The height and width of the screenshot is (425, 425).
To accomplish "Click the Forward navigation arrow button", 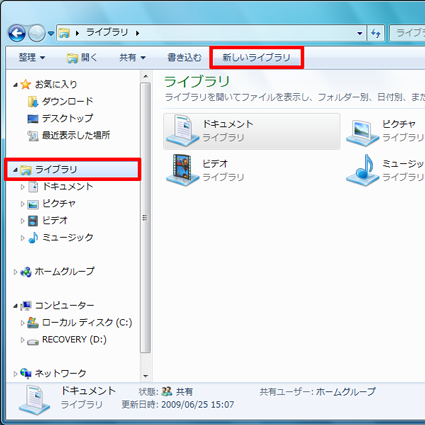I will [37, 33].
